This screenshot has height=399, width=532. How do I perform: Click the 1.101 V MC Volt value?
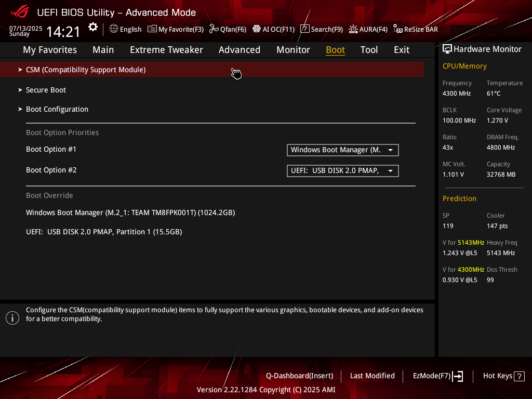[x=453, y=175]
